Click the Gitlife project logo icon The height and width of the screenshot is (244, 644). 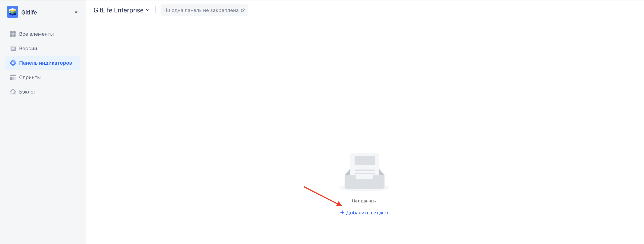[x=12, y=12]
